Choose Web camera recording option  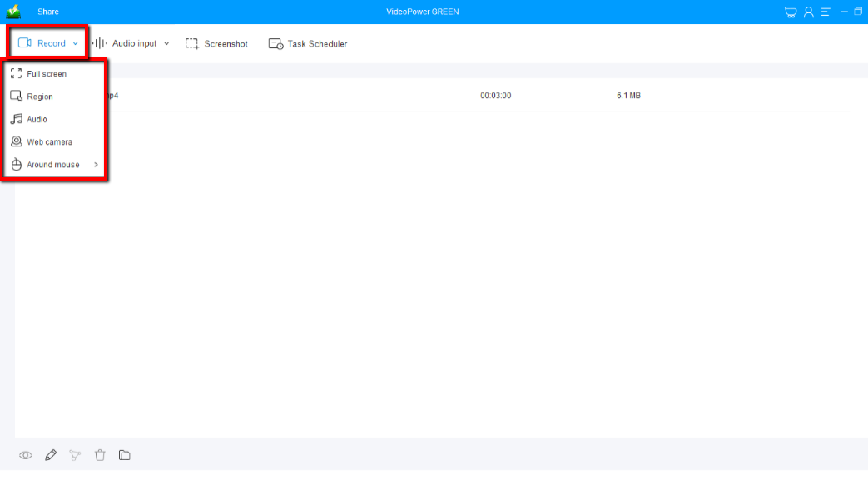point(49,142)
